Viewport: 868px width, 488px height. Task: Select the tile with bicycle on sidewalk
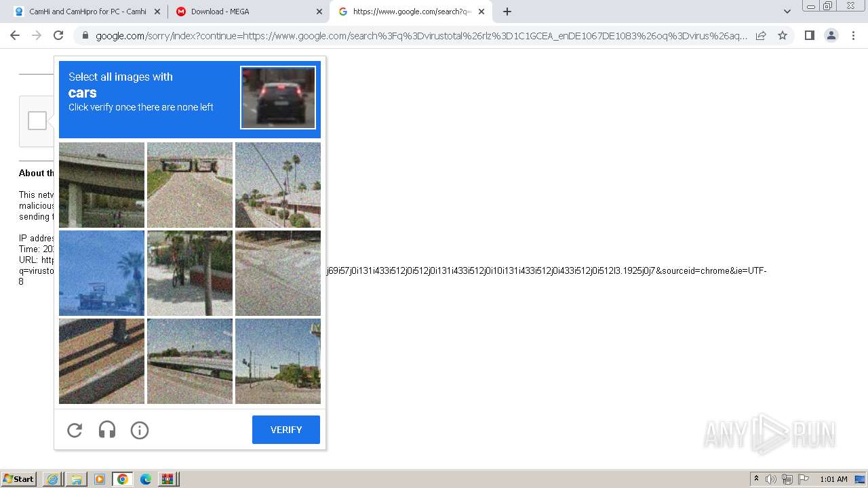coord(190,273)
